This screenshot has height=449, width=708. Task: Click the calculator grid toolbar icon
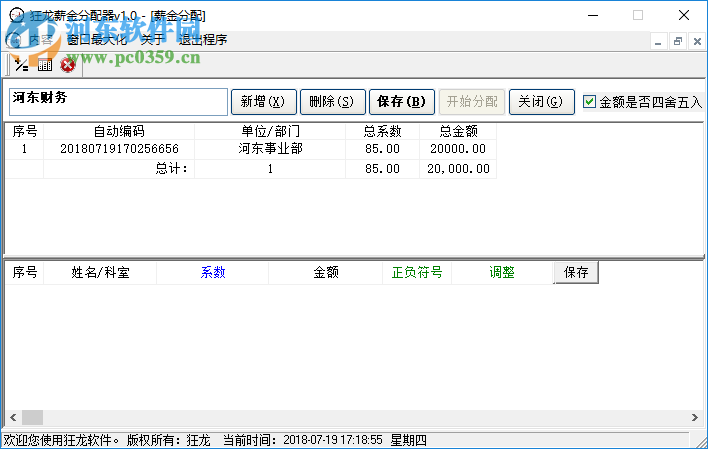(45, 65)
